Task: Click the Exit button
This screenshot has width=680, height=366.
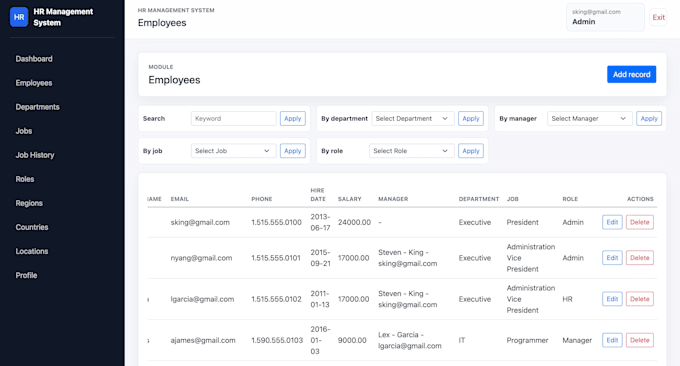Action: click(658, 17)
